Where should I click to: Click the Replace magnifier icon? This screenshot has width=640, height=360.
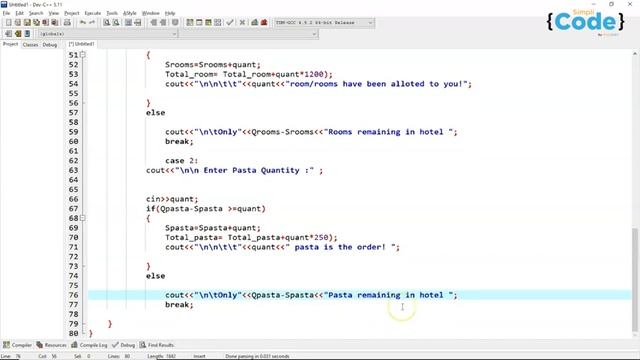point(116,22)
